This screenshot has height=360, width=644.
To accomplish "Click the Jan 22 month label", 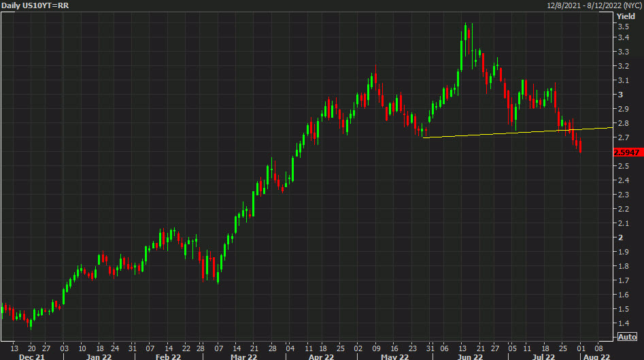I will (x=99, y=357).
